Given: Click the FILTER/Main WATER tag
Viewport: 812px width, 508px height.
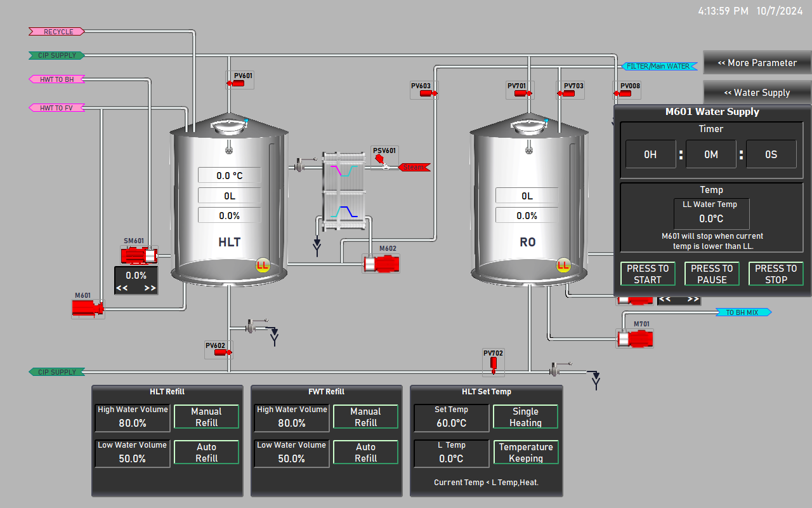Looking at the screenshot, I should pyautogui.click(x=659, y=66).
